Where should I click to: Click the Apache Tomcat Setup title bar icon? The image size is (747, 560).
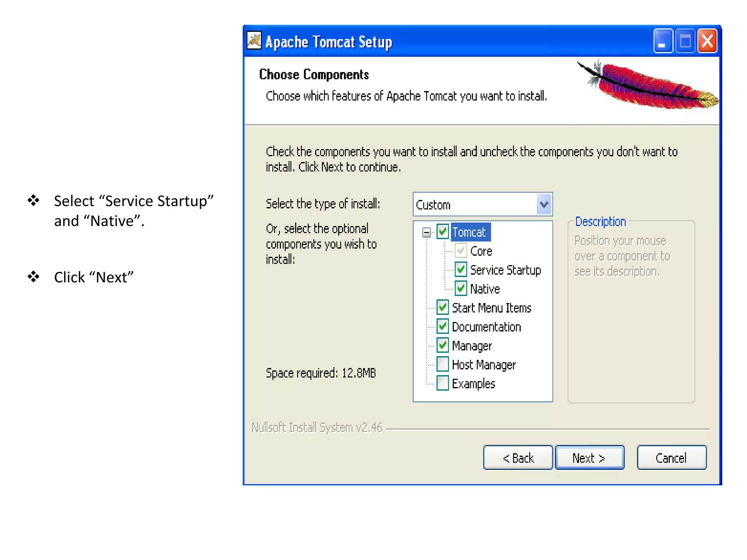pyautogui.click(x=254, y=40)
